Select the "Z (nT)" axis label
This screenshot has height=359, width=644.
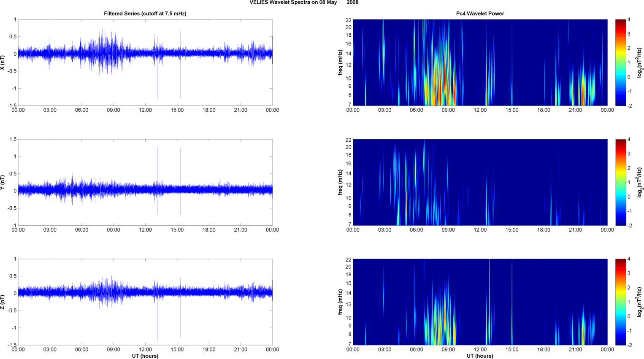click(3, 302)
